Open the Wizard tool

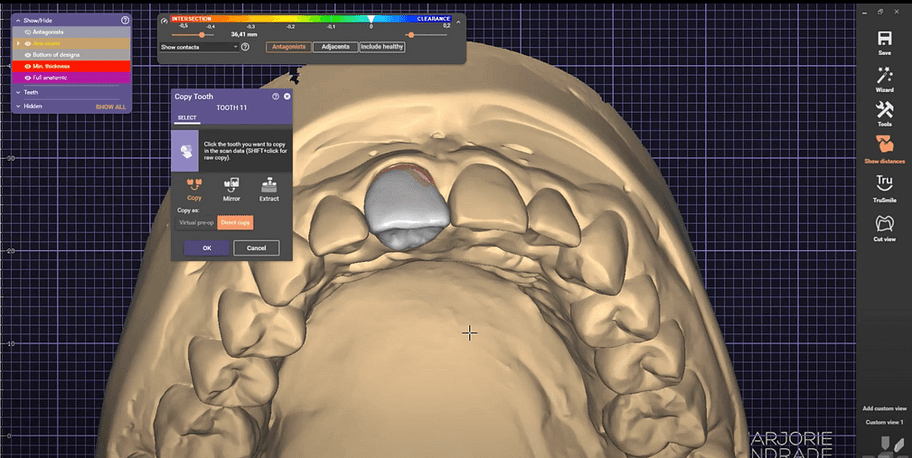point(884,75)
